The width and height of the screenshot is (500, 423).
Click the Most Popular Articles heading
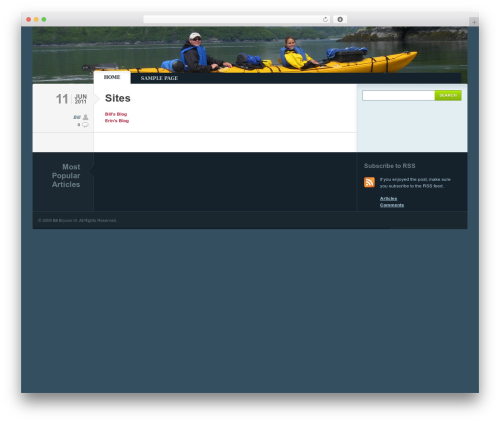(x=66, y=176)
